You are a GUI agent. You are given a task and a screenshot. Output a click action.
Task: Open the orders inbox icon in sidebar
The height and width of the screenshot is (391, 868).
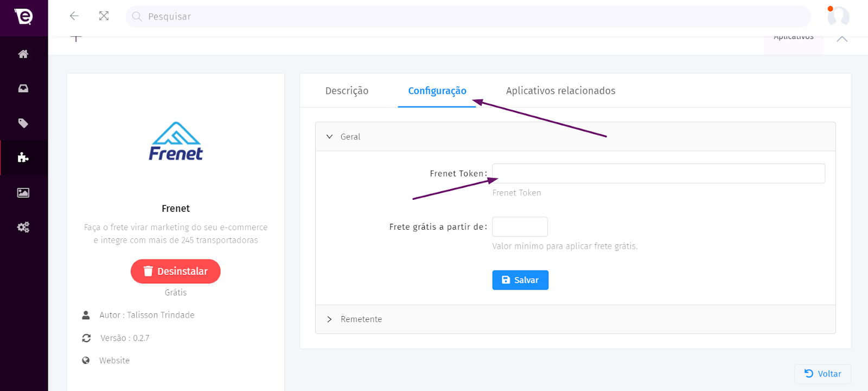point(23,89)
